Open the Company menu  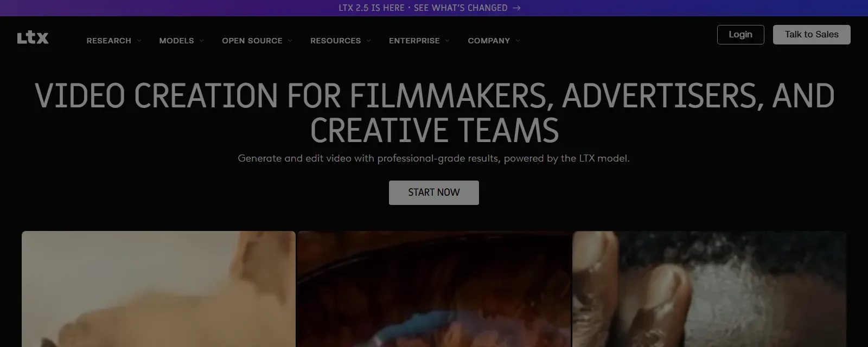pos(489,41)
